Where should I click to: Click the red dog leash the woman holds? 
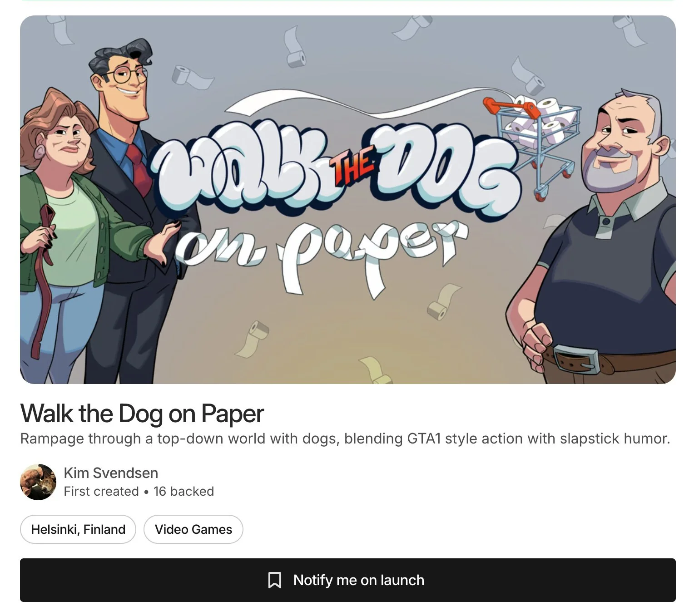pos(44,277)
